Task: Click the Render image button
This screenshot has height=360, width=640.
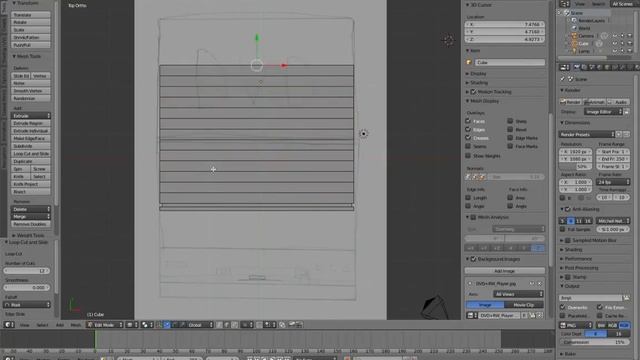Action: pos(571,102)
